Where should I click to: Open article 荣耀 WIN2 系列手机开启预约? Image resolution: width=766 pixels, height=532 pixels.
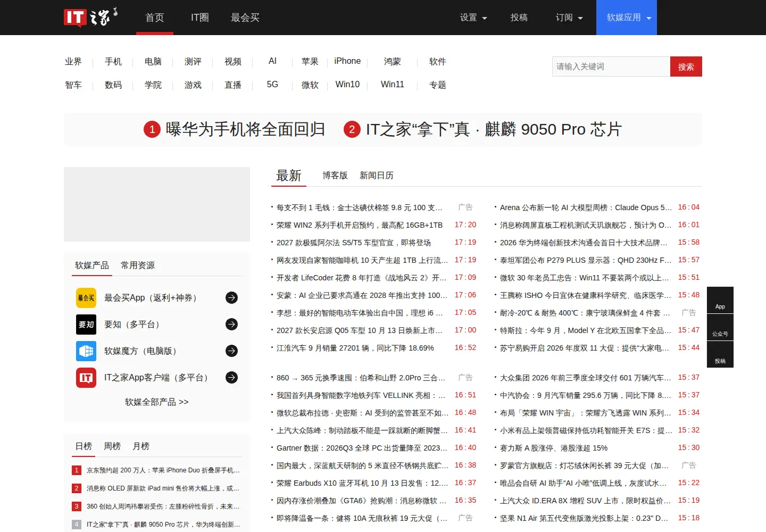pyautogui.click(x=360, y=225)
